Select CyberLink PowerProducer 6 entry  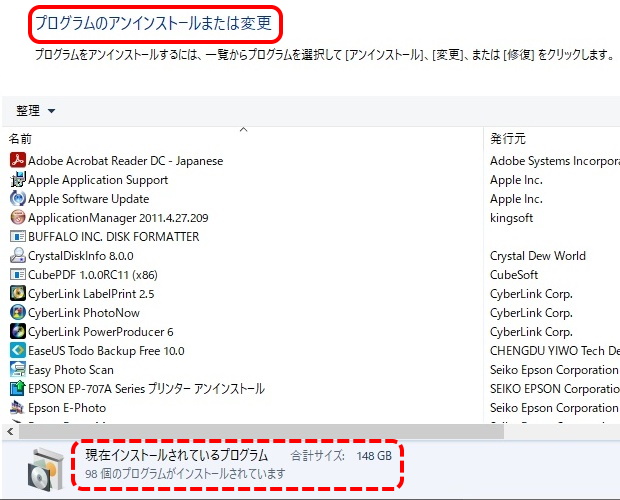(x=100, y=332)
